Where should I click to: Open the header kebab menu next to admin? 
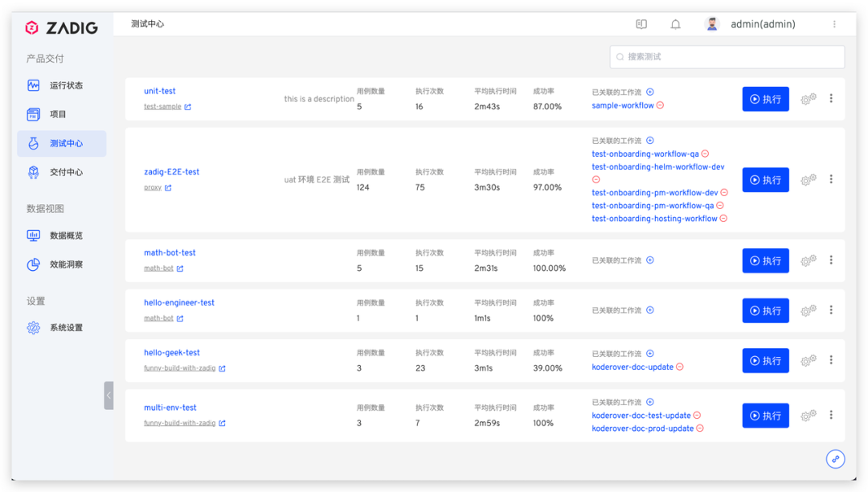pos(834,24)
